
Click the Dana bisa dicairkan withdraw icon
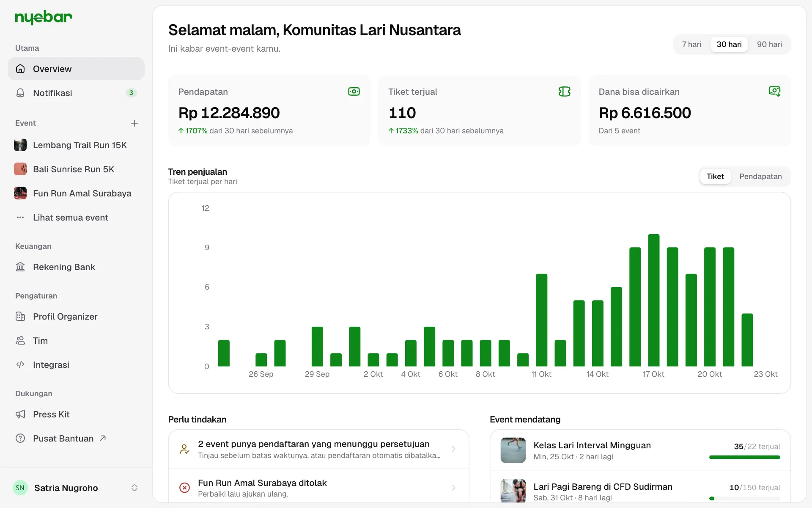point(774,91)
